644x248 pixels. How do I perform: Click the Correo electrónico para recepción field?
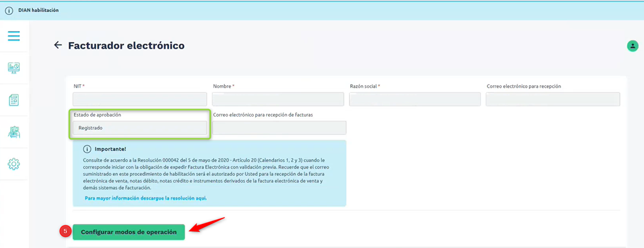pyautogui.click(x=553, y=99)
